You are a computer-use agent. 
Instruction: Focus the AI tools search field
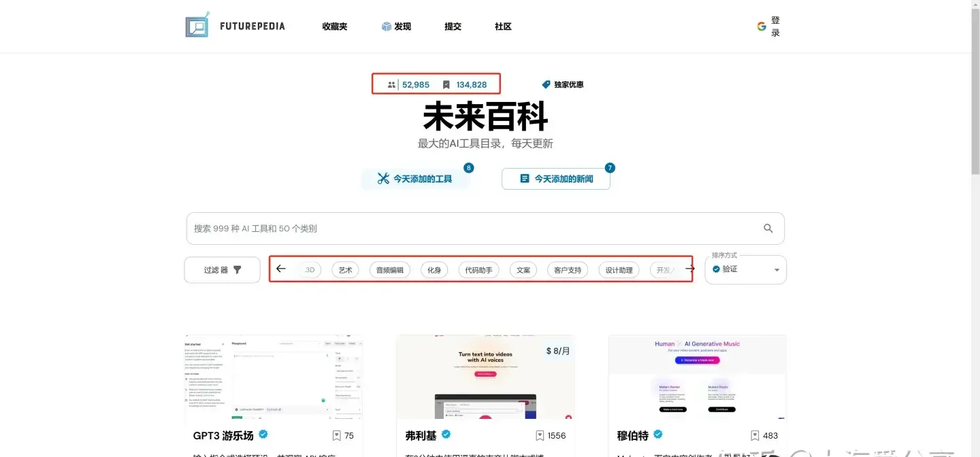[485, 228]
